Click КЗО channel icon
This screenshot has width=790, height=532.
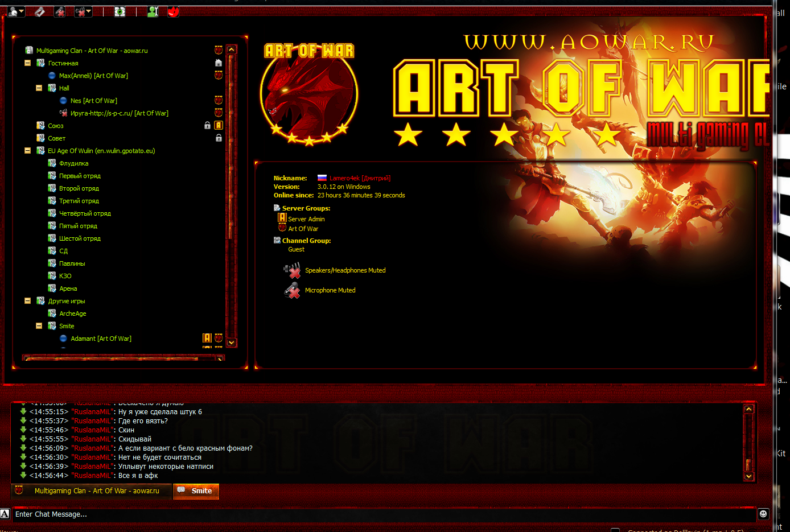click(52, 276)
